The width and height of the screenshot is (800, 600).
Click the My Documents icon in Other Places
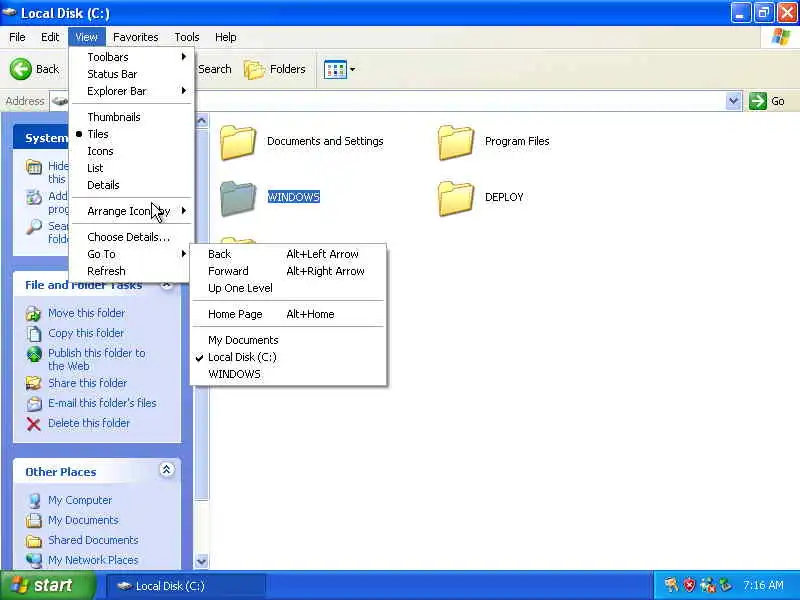[34, 520]
